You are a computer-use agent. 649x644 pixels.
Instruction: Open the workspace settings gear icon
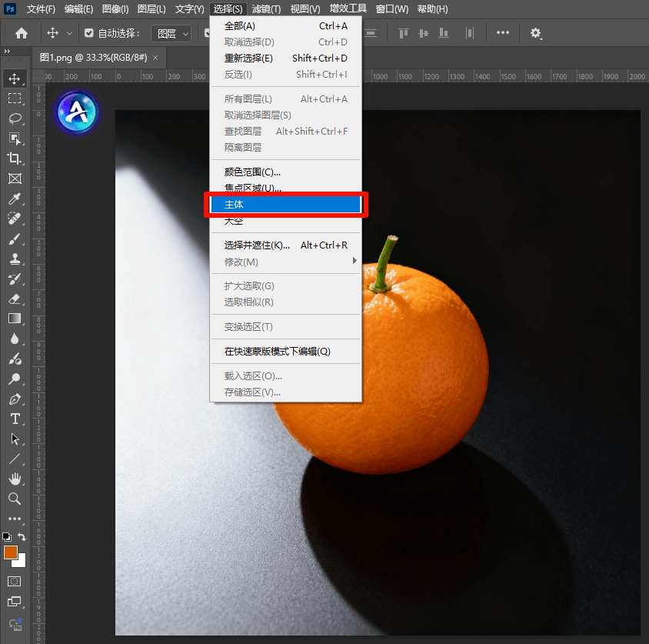(536, 33)
